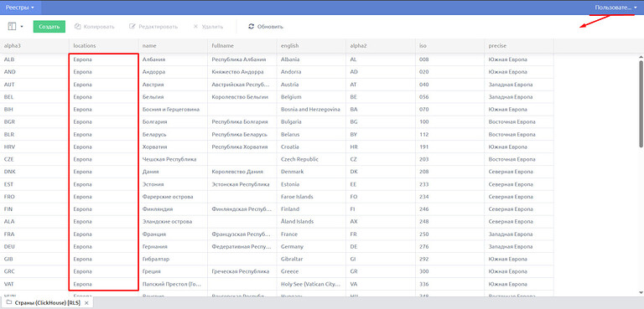Open the Пользователь account dropdown

tap(616, 8)
